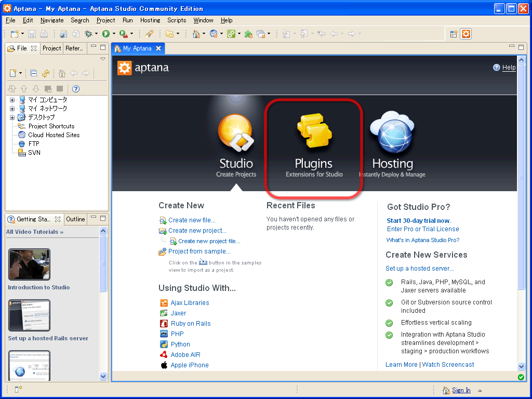Close the My Aptana editor tab

click(158, 48)
